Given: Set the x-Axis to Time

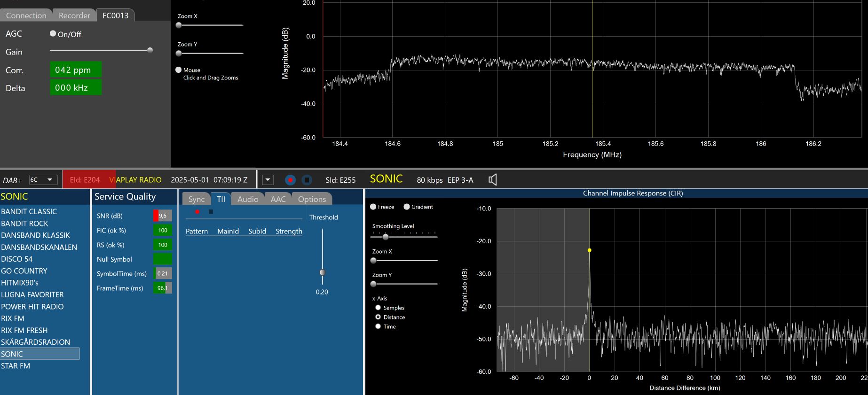Looking at the screenshot, I should tap(378, 326).
